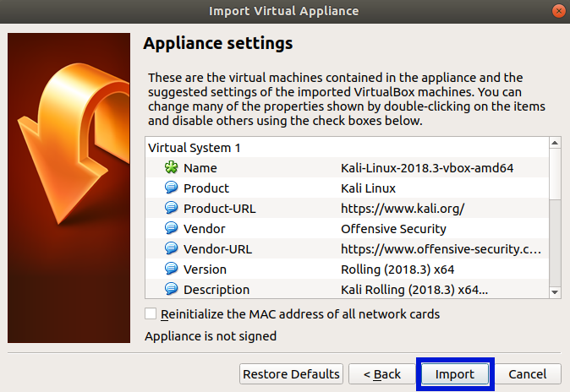Viewport: 570px width, 392px height.
Task: Click the speech bubble icon beside Description
Action: [x=171, y=289]
